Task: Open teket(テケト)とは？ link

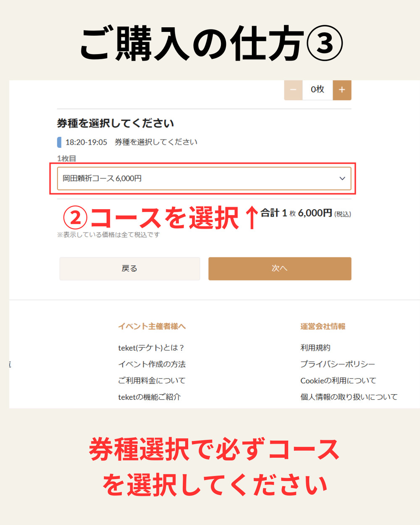Action: point(151,348)
